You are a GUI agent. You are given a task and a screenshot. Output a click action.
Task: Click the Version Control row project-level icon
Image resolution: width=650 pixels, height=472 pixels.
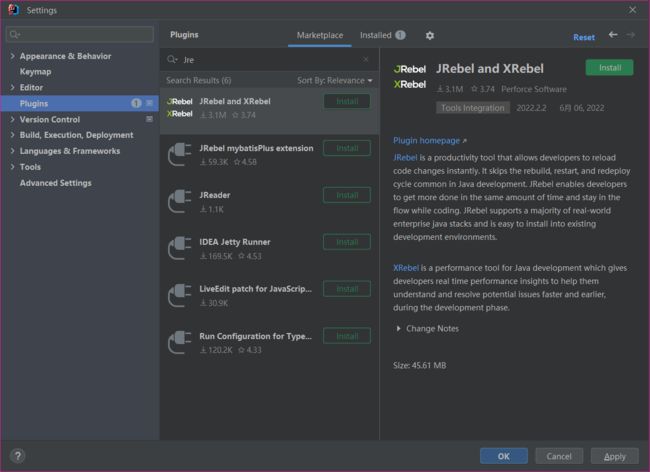tap(149, 119)
